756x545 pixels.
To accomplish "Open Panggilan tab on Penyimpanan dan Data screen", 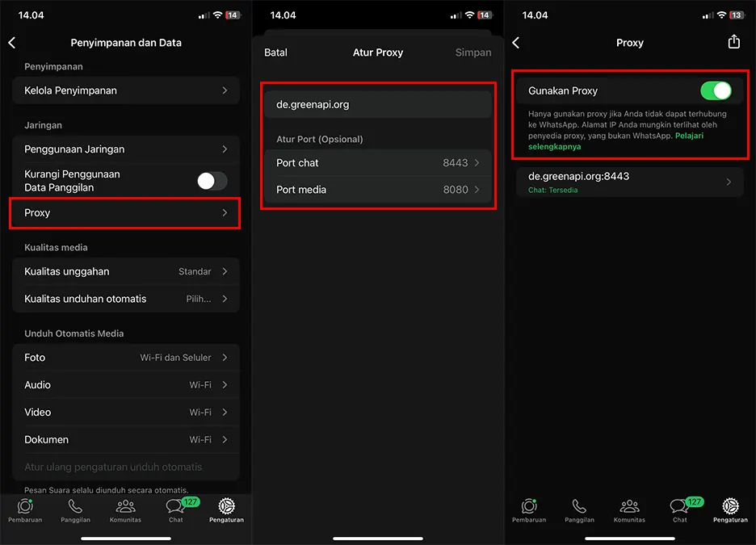I will point(75,510).
